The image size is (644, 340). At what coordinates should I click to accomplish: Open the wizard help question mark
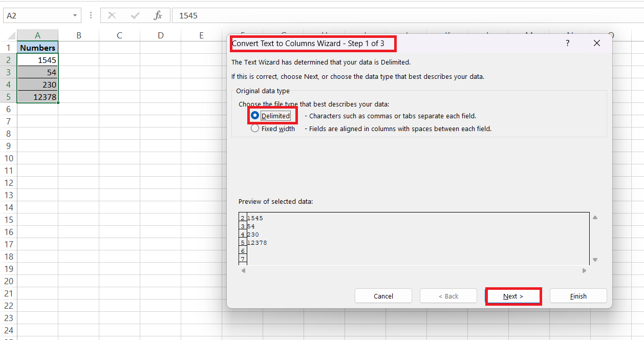[x=567, y=44]
